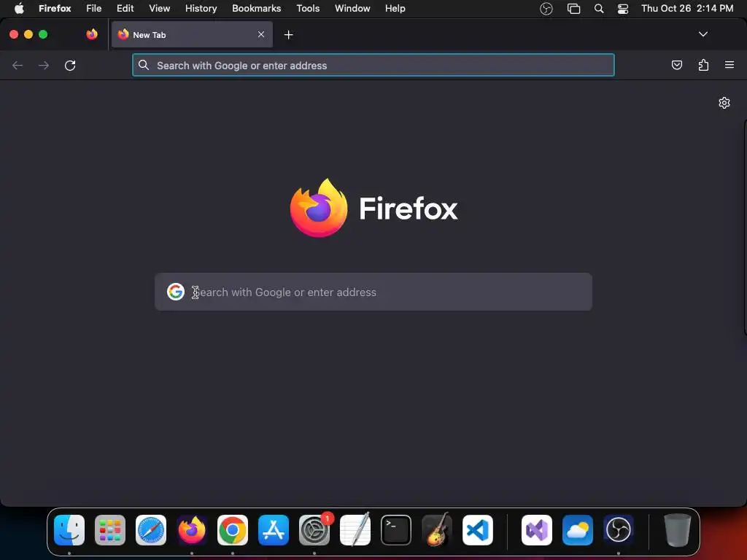Reload the current page
The height and width of the screenshot is (560, 747).
coord(70,65)
